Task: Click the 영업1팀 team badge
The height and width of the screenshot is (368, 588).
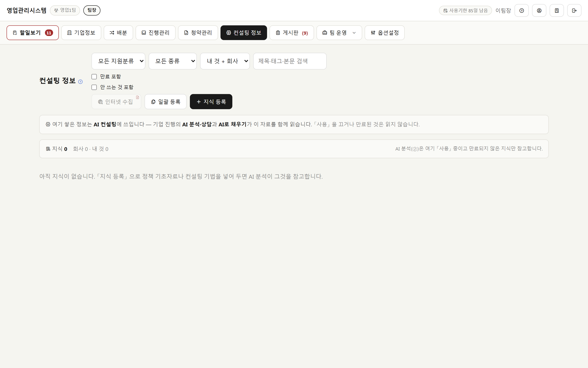Action: 65,10
